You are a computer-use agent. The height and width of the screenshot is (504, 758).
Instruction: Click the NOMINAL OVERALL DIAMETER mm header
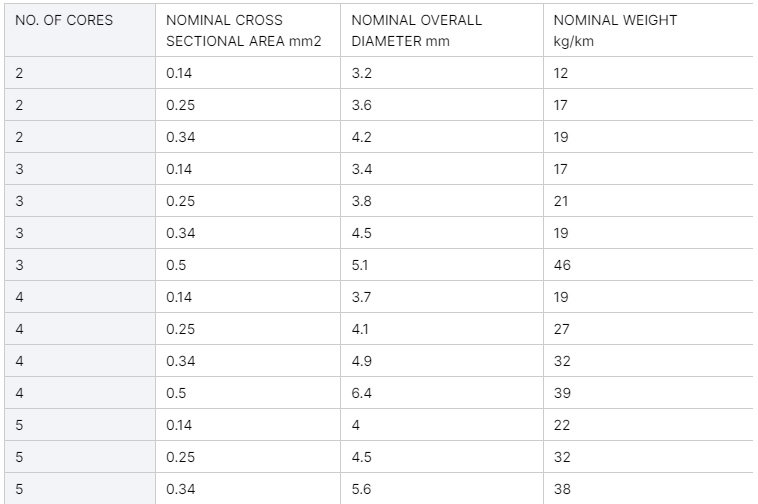coord(442,30)
